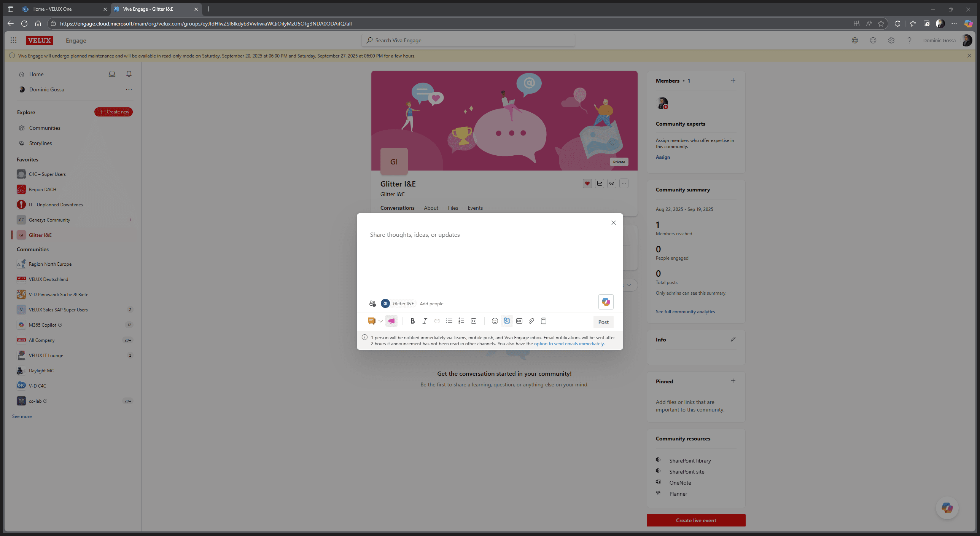Open the Genesys Community favorite
The height and width of the screenshot is (536, 980).
pyautogui.click(x=49, y=220)
